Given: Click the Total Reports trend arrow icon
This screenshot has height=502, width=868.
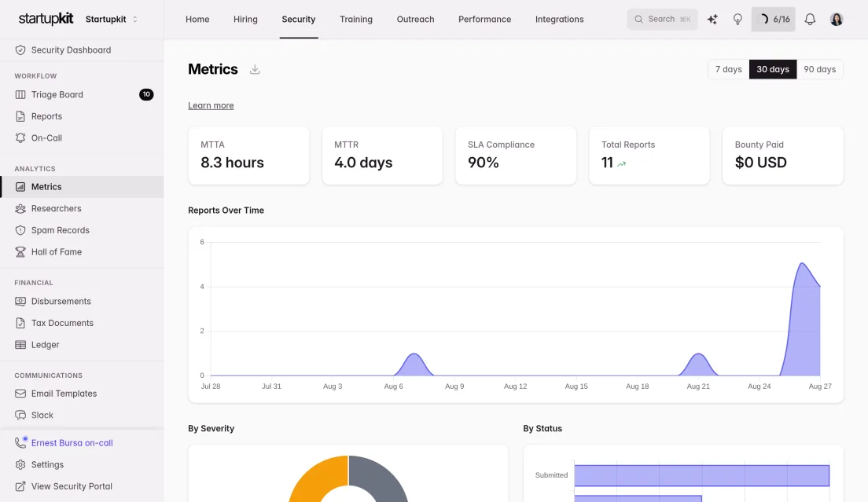Looking at the screenshot, I should pos(622,163).
